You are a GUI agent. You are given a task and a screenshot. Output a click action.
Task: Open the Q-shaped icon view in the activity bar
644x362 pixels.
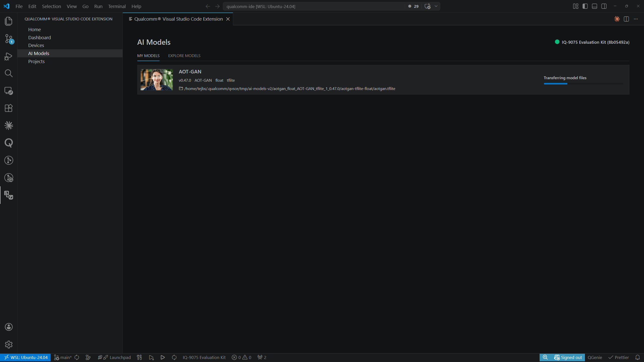[9, 143]
